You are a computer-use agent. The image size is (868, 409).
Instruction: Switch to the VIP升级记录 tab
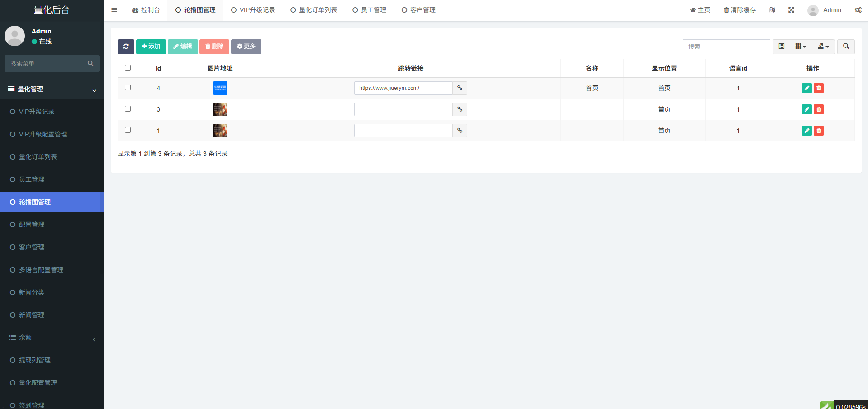point(253,10)
